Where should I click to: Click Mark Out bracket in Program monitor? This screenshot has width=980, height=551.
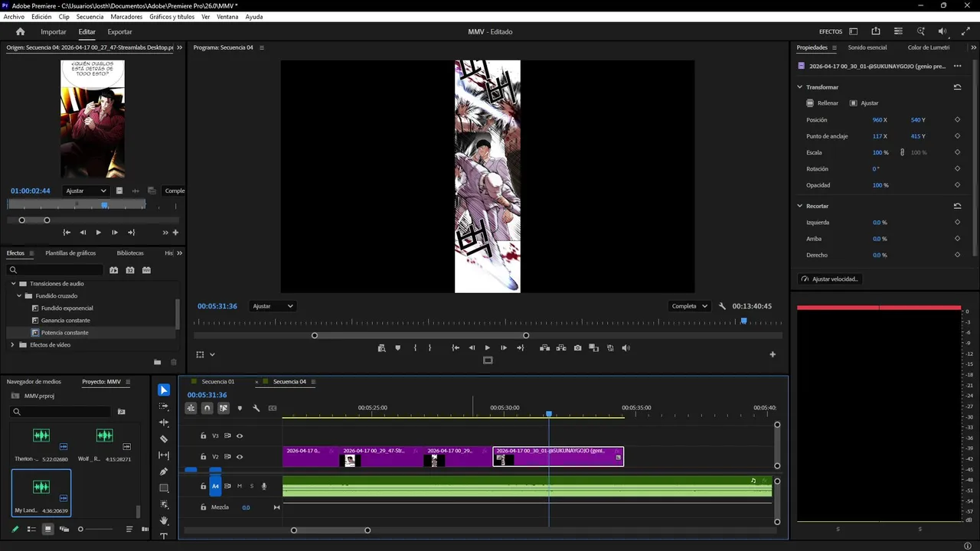[x=430, y=348]
